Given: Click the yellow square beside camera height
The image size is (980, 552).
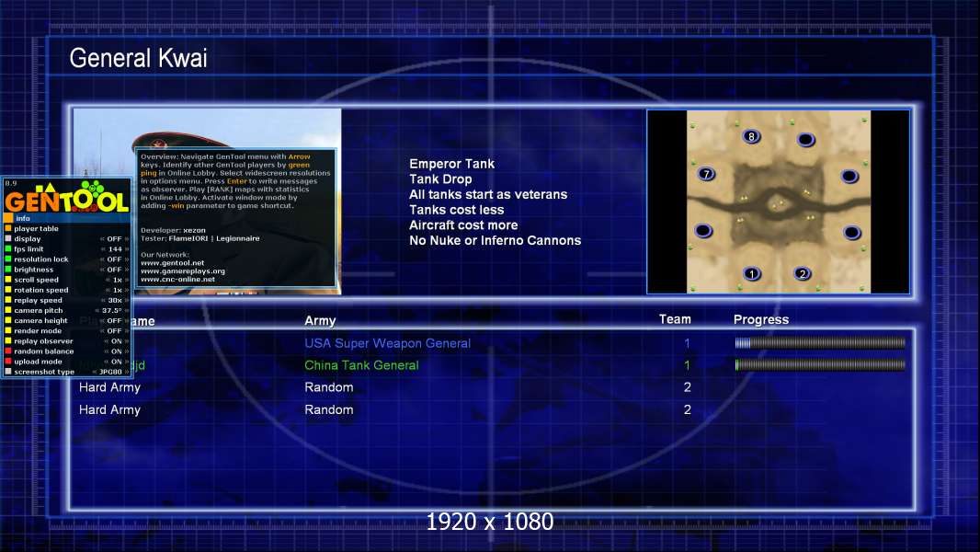Looking at the screenshot, I should click(8, 320).
